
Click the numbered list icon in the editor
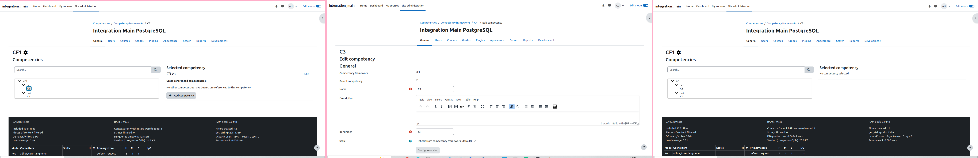coord(546,107)
